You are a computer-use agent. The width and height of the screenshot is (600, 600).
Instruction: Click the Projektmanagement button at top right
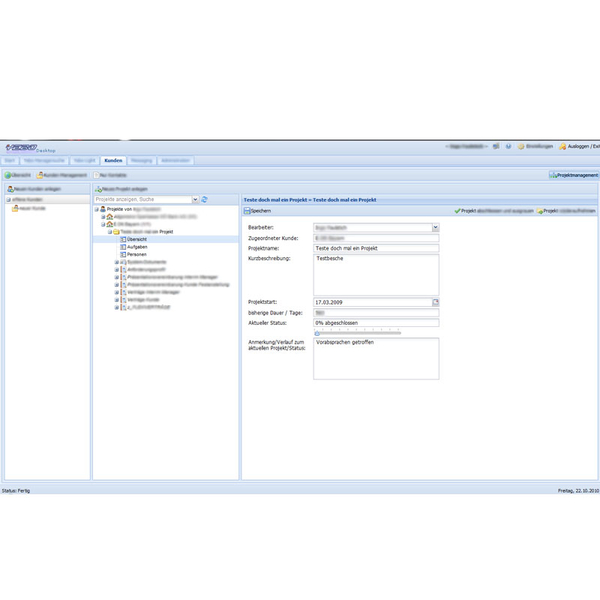pos(574,175)
